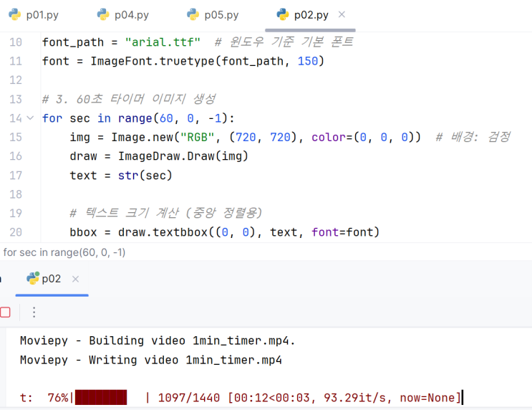Switch to the p05.py editor tab
Image resolution: width=532 pixels, height=410 pixels.
coord(213,15)
